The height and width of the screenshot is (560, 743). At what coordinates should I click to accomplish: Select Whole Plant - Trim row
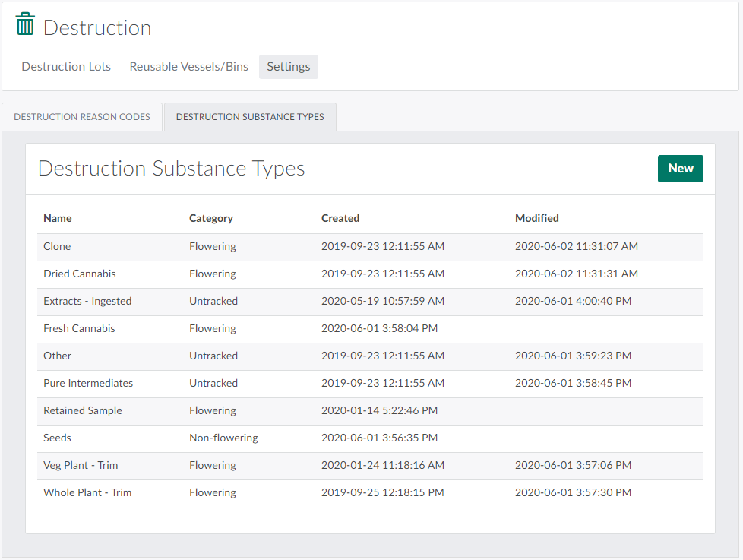87,492
